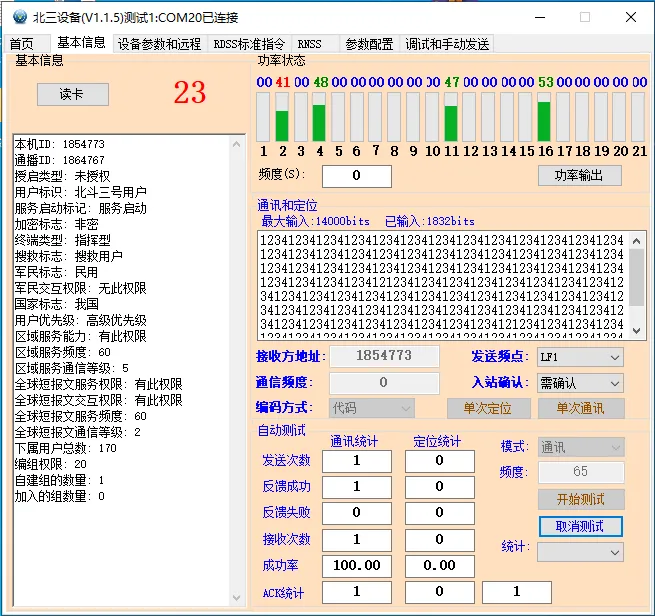Click the 单次通讯 button
The height and width of the screenshot is (616, 655).
[581, 408]
